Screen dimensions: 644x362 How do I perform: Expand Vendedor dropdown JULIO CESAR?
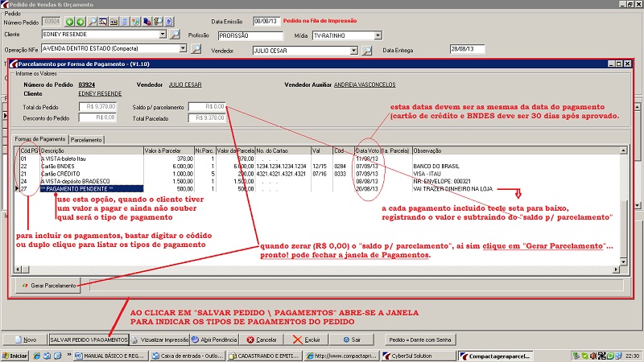(353, 51)
